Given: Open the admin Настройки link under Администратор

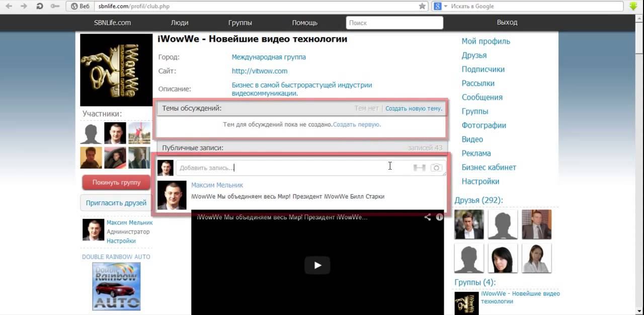Looking at the screenshot, I should [x=121, y=241].
